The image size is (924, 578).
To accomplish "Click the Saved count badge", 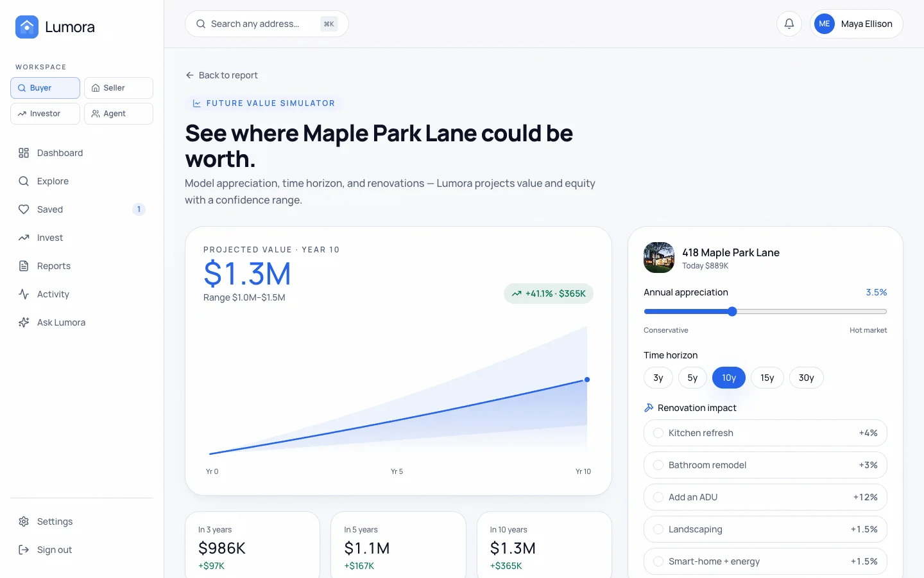I will (139, 209).
